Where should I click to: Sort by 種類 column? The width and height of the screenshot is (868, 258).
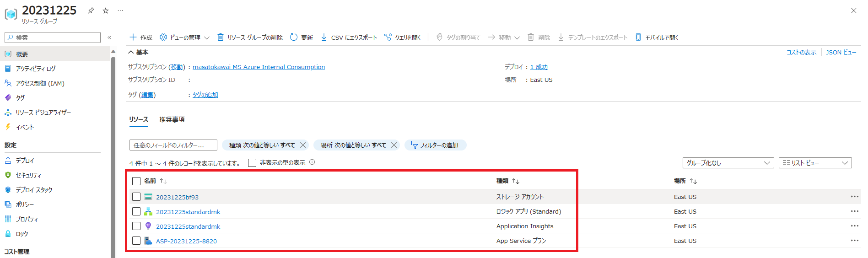tap(508, 181)
